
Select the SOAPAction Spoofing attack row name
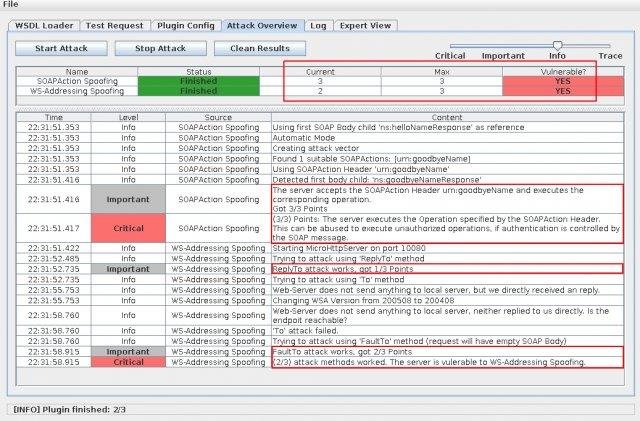coord(77,81)
